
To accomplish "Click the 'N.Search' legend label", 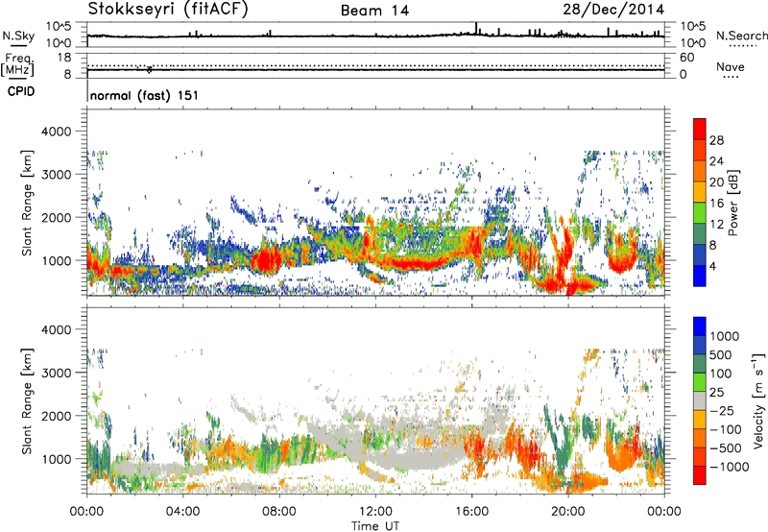I will tap(741, 36).
